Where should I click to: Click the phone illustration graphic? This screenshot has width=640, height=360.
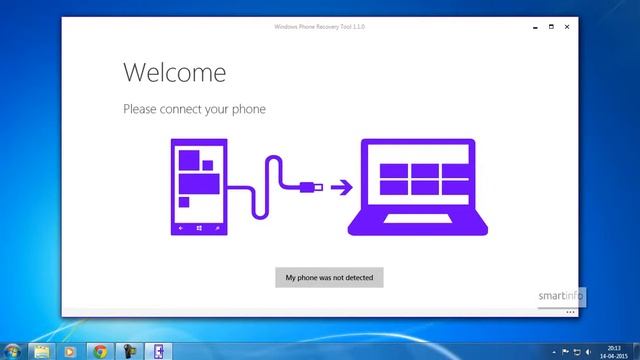click(x=199, y=187)
